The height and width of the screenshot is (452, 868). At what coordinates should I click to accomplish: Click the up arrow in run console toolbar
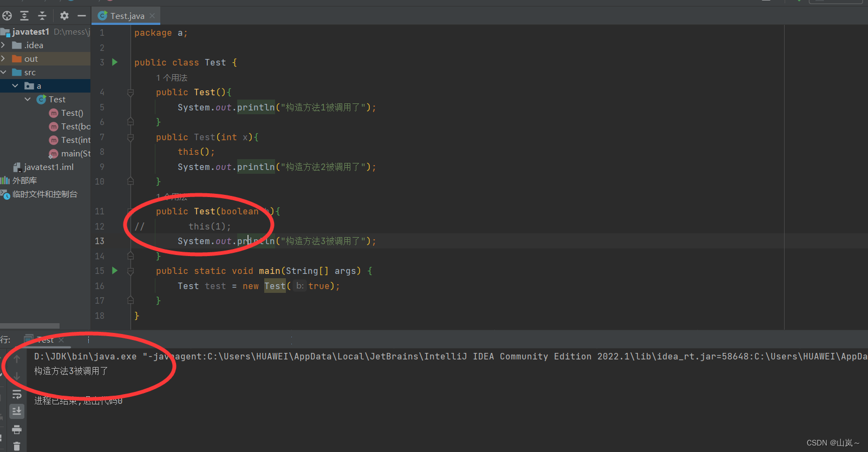(x=17, y=359)
